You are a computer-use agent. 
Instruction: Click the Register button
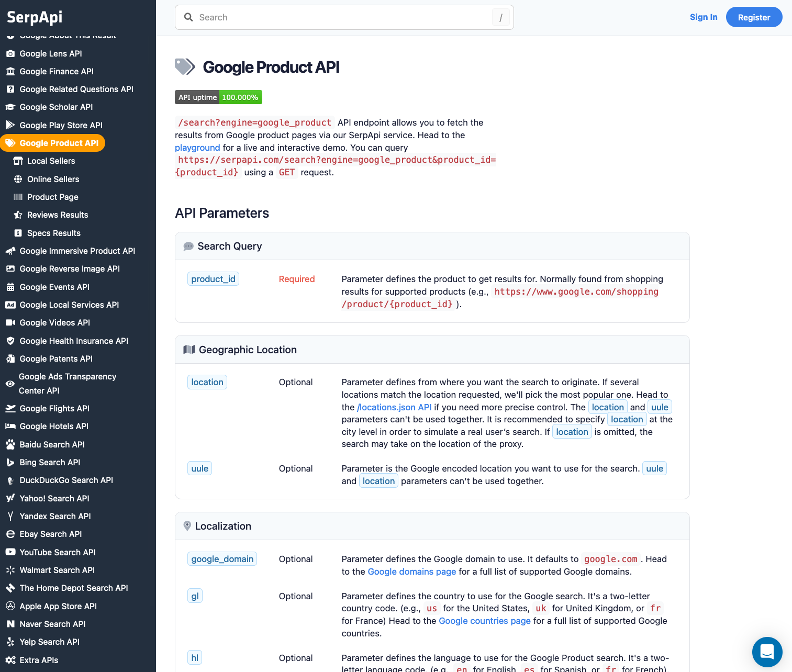click(x=754, y=17)
